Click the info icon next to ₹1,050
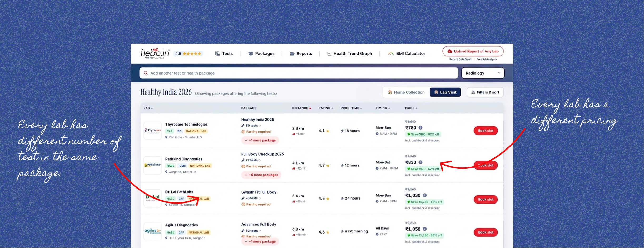 pyautogui.click(x=425, y=229)
